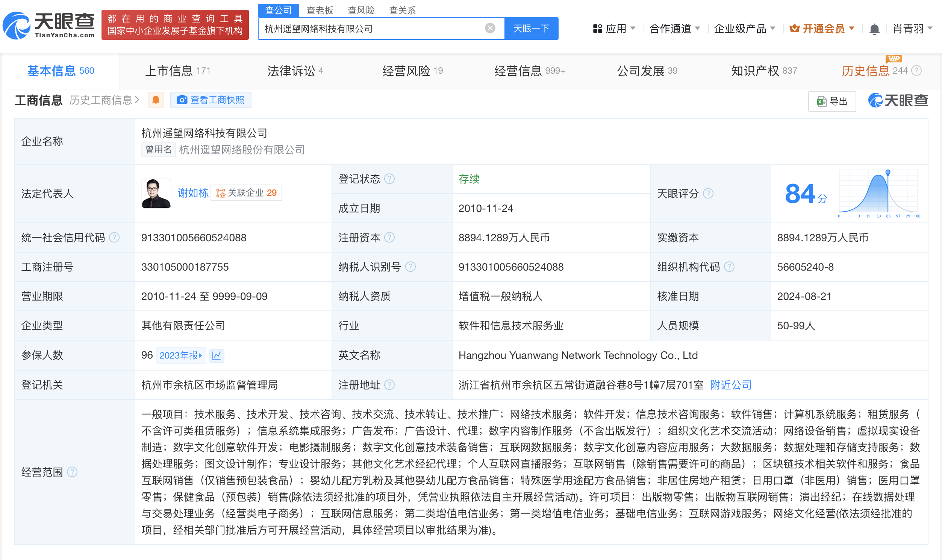Click the notification bell in top bar
This screenshot has height=560, width=942.
(875, 28)
